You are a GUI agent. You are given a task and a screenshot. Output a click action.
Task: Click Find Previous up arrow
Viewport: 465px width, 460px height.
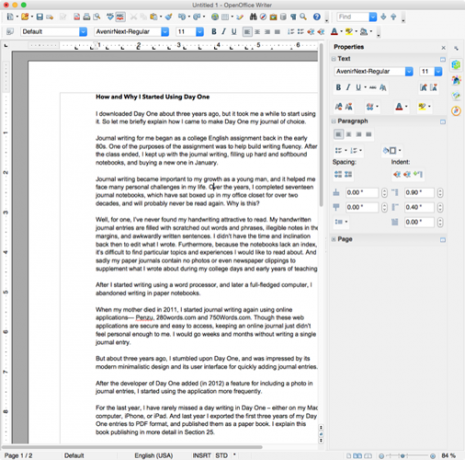[x=393, y=17]
